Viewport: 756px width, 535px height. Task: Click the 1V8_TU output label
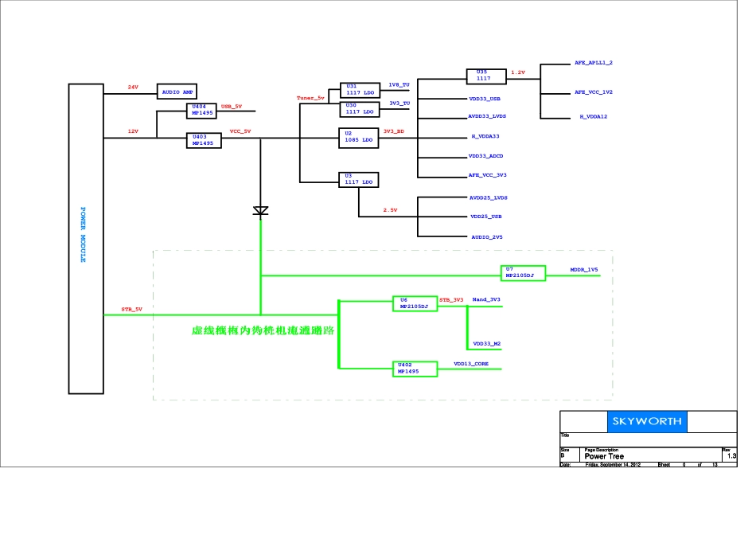(399, 85)
